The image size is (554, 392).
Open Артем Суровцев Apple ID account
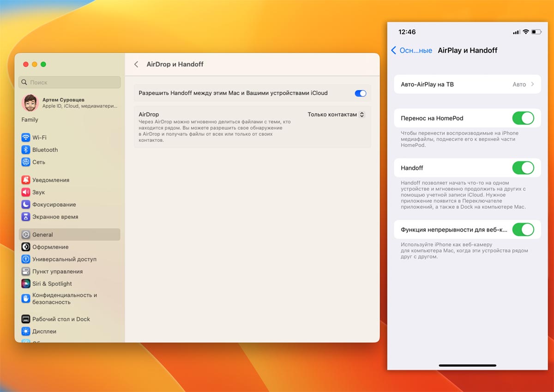click(x=70, y=103)
